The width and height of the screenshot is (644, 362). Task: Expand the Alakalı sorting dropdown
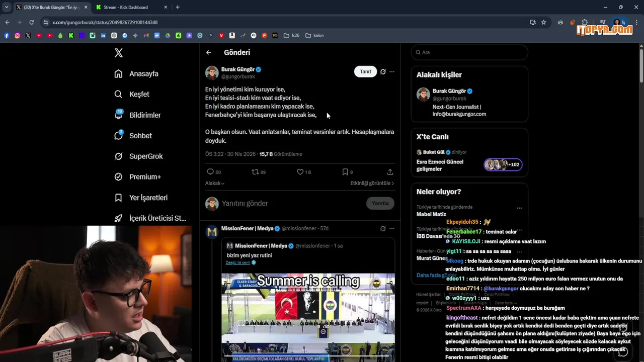(x=215, y=184)
